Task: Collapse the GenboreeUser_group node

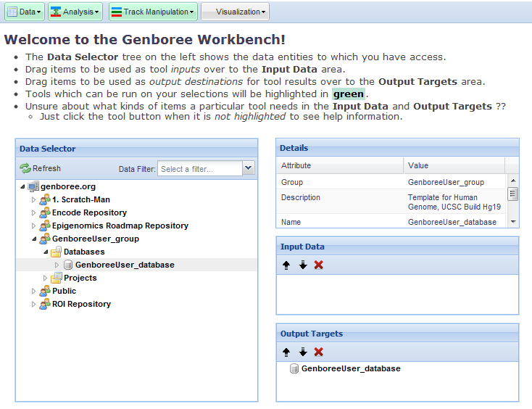Action: point(33,239)
